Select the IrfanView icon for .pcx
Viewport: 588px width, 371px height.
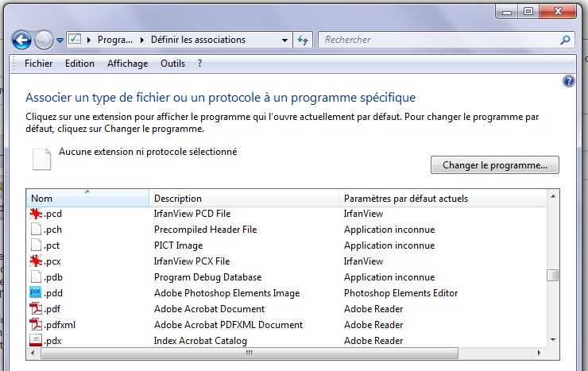(35, 261)
